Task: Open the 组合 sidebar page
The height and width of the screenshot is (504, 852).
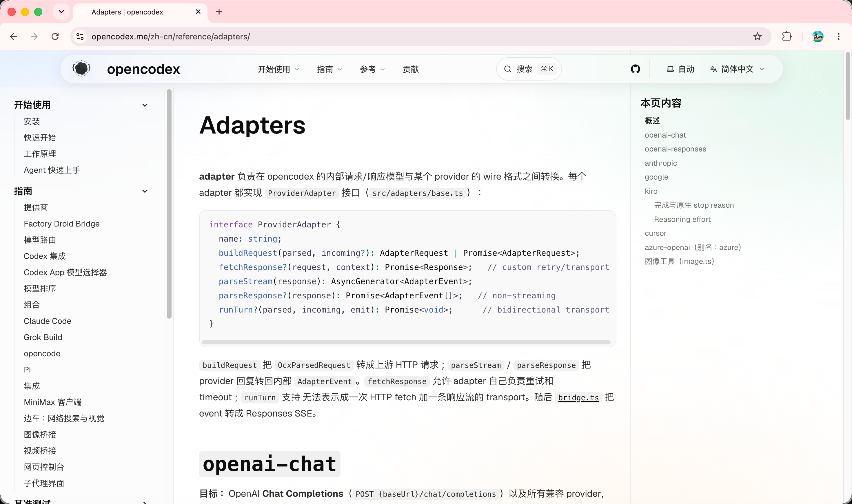Action: (32, 305)
